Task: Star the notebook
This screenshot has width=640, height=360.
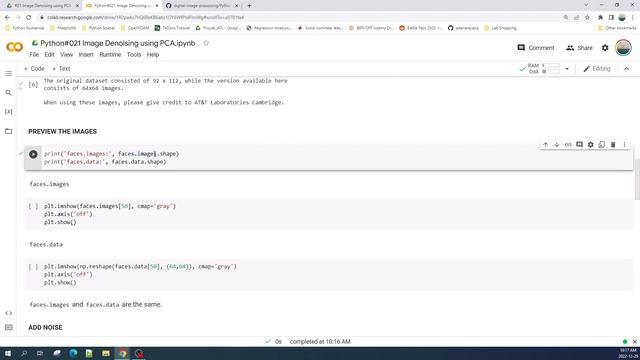Action: [206, 43]
